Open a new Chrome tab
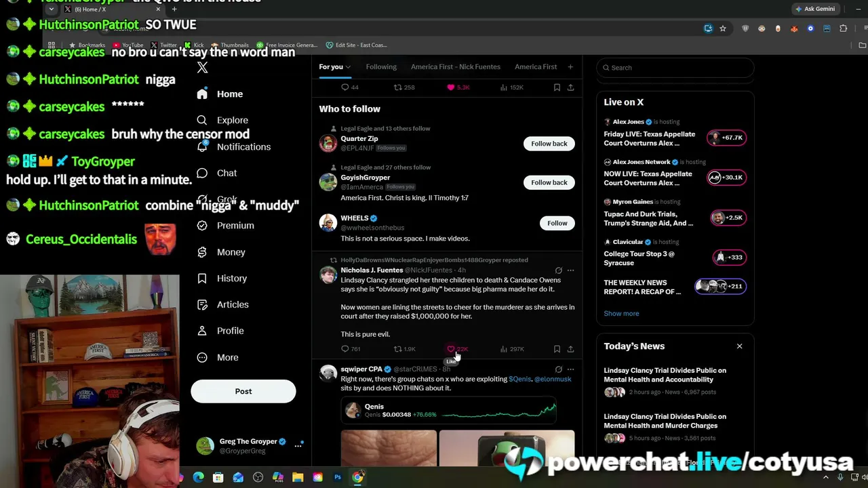 [x=174, y=9]
